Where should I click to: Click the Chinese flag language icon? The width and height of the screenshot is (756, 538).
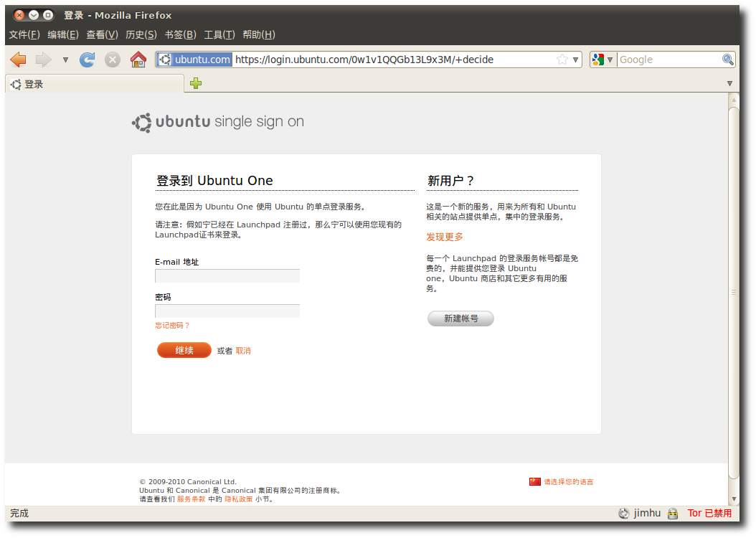(x=534, y=481)
